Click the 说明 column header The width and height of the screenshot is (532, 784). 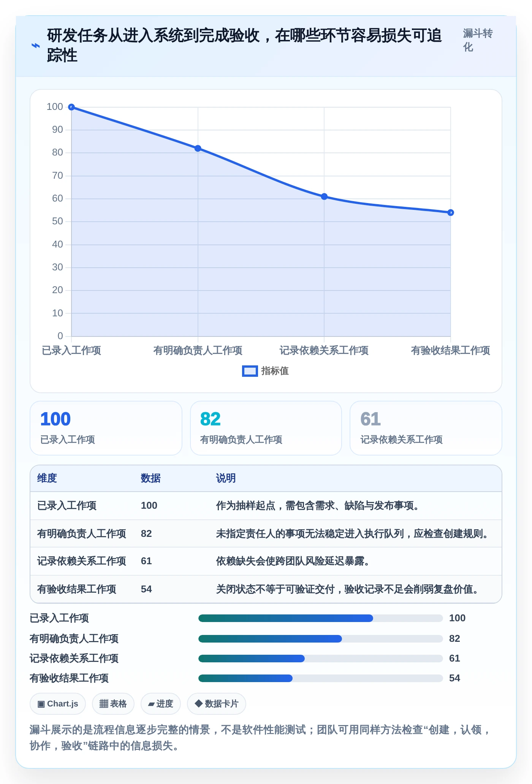226,478
